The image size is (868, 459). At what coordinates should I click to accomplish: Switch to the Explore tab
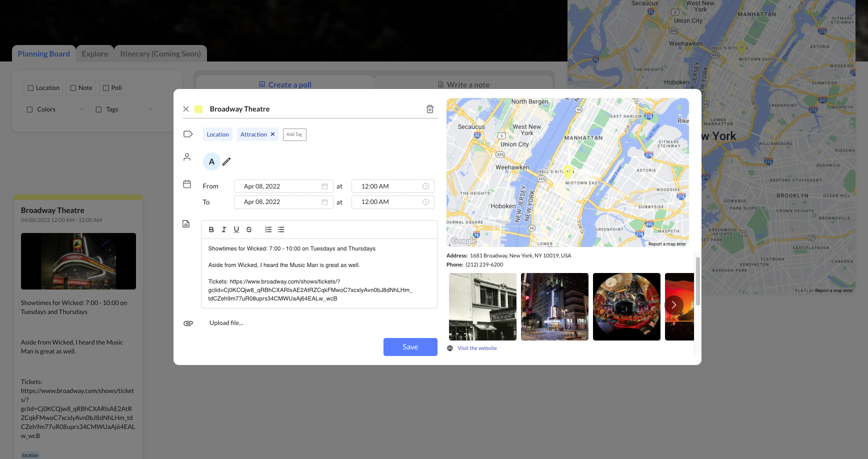coord(95,54)
